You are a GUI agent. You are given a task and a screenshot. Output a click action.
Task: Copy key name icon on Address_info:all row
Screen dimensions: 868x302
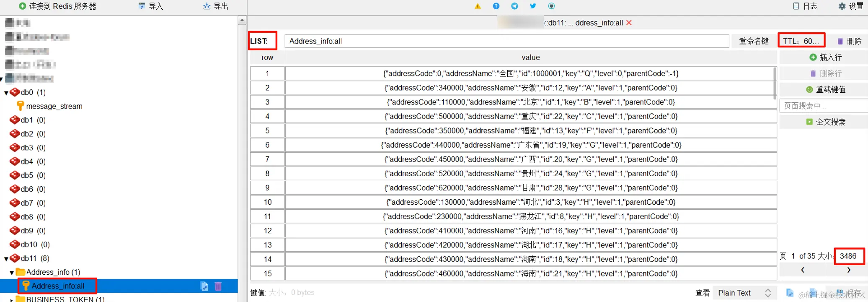[x=204, y=286]
